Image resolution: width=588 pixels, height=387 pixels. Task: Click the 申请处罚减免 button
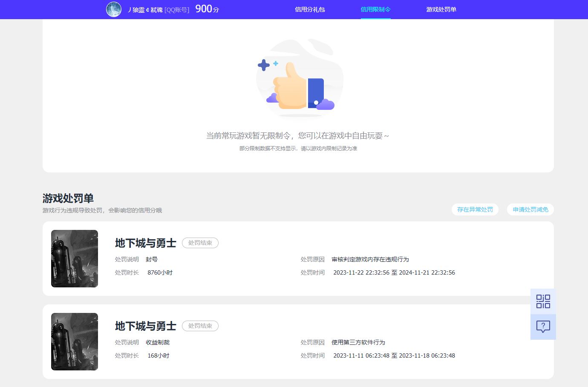pos(530,209)
